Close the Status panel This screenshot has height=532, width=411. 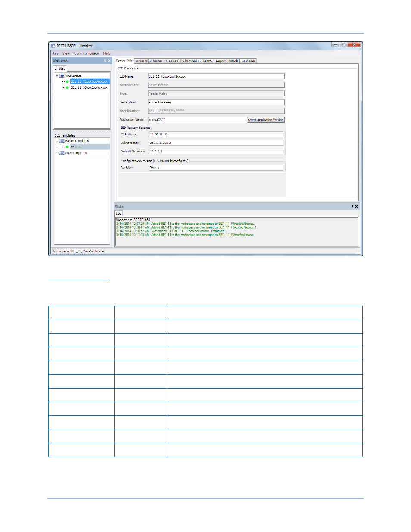(356, 207)
